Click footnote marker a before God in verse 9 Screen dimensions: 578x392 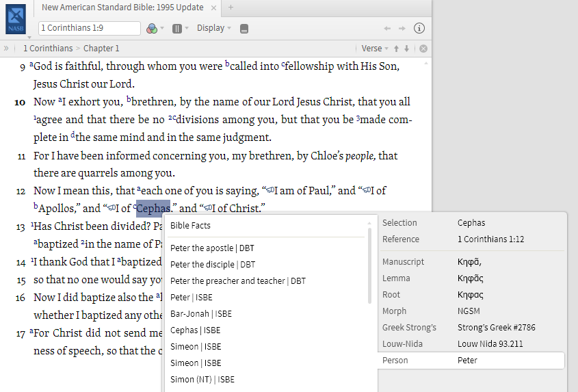click(x=31, y=64)
